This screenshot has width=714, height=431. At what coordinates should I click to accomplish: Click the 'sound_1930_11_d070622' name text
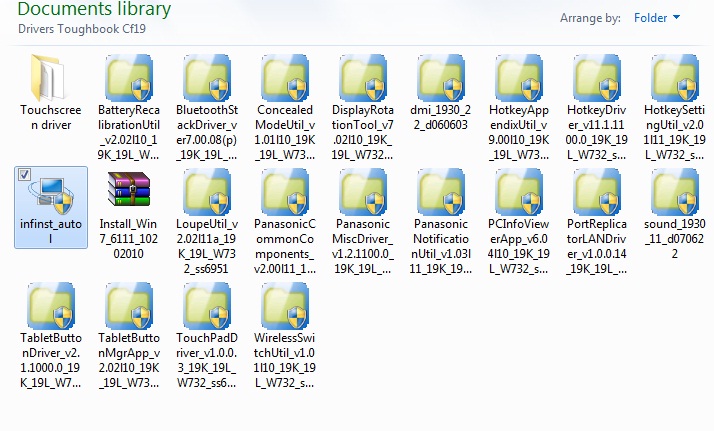674,238
